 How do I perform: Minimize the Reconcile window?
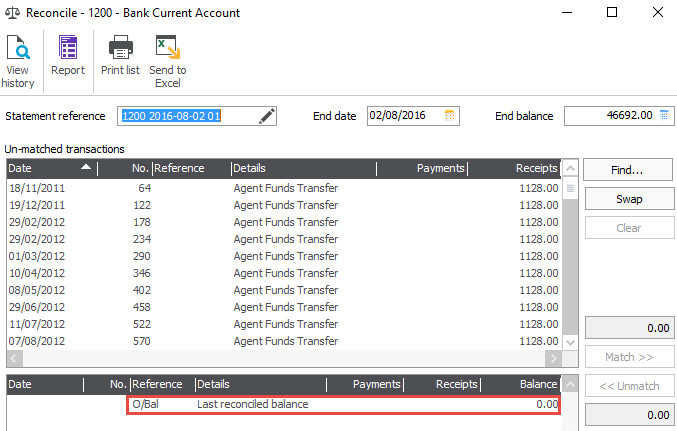pyautogui.click(x=567, y=13)
